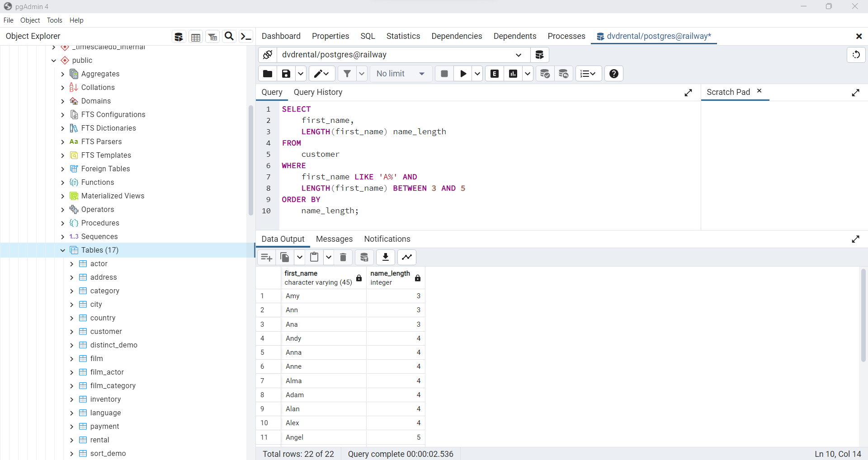Screen dimensions: 868x460
Task: Click in the Scratch Pad text area
Action: click(784, 165)
